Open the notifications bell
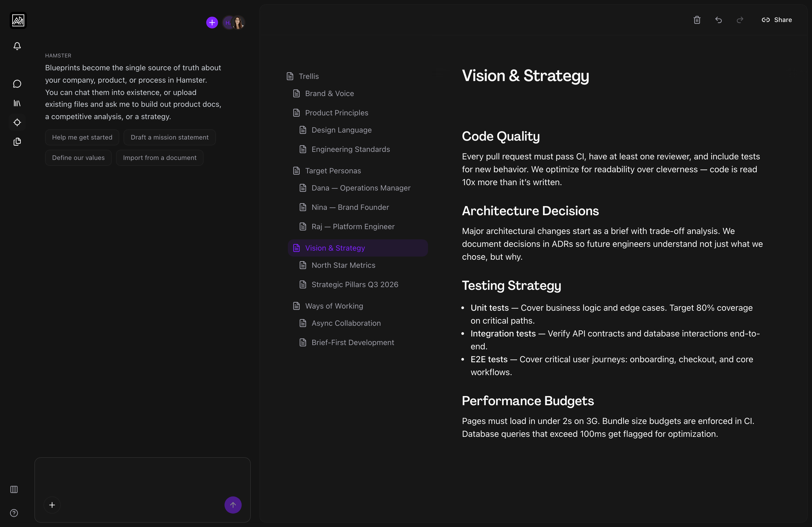The height and width of the screenshot is (527, 812). [x=17, y=46]
